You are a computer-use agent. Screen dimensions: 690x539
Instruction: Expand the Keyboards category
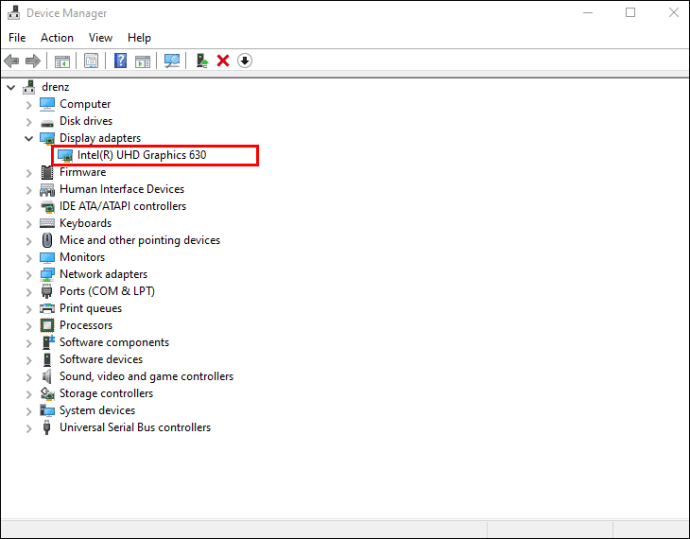29,224
